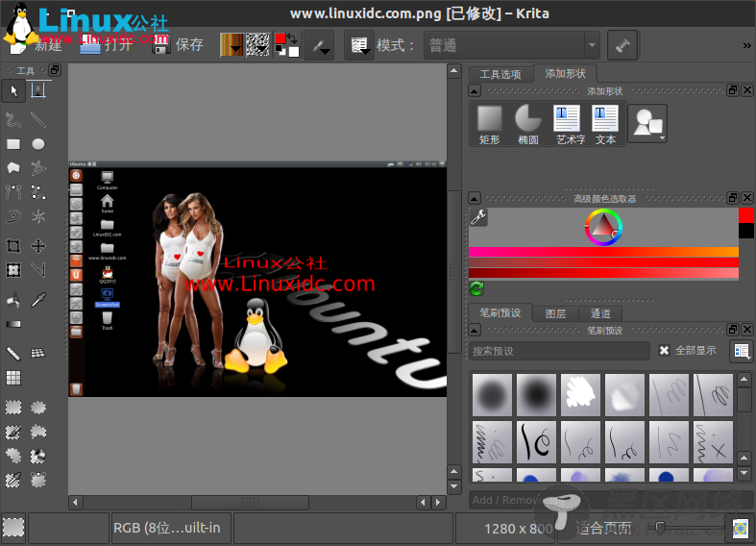Select the color picker eyedropper tool
The width and height of the screenshot is (756, 546).
click(x=38, y=301)
